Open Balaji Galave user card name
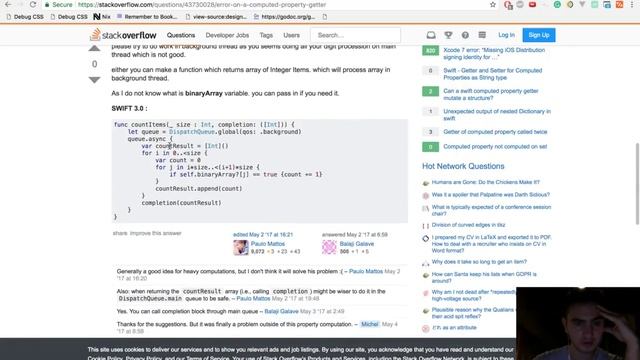Viewport: 640px width, 360px height. click(x=357, y=244)
